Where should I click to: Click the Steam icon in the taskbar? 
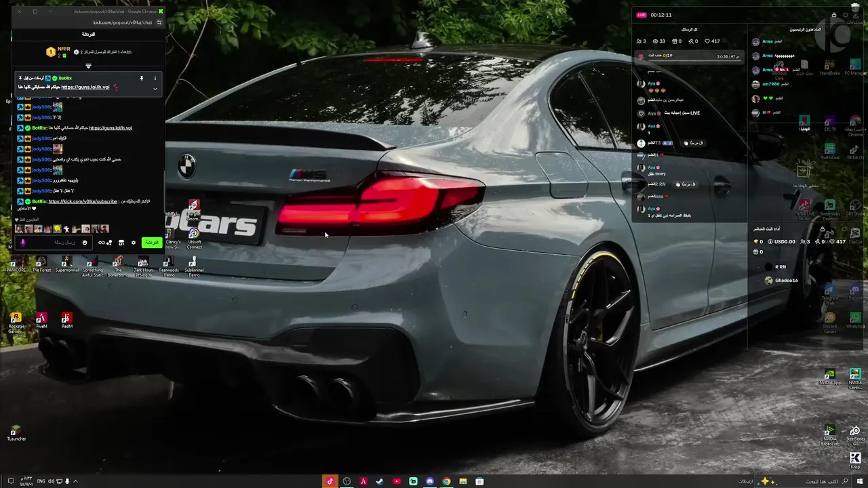[x=380, y=481]
